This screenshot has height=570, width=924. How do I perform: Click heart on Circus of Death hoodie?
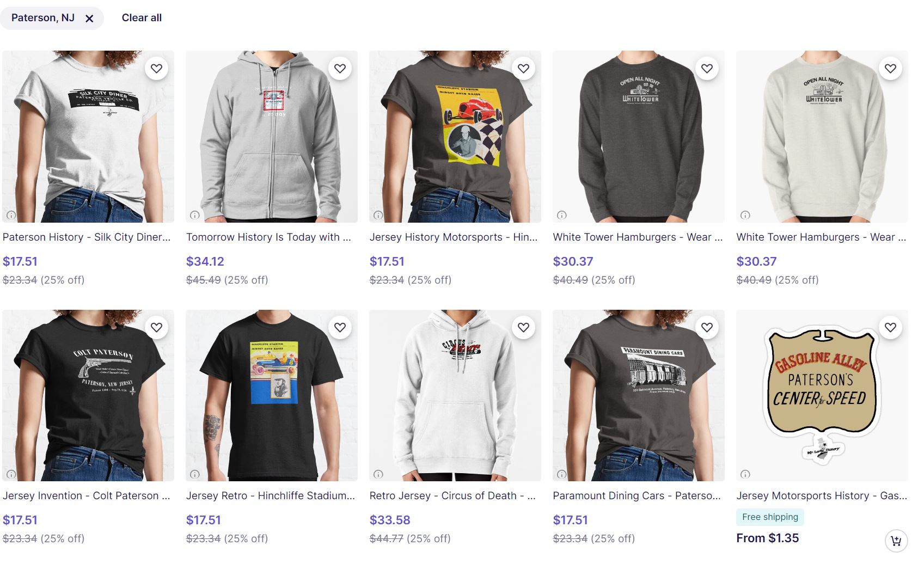coord(523,327)
